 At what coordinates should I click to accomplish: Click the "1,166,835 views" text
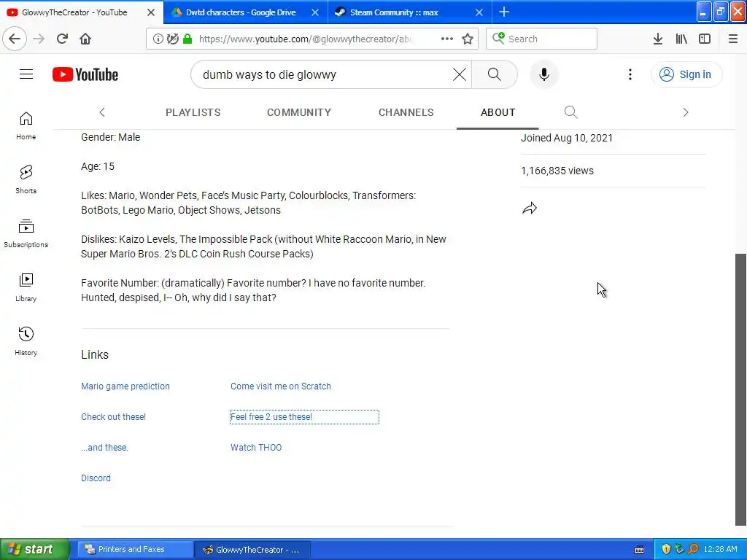[x=557, y=171]
